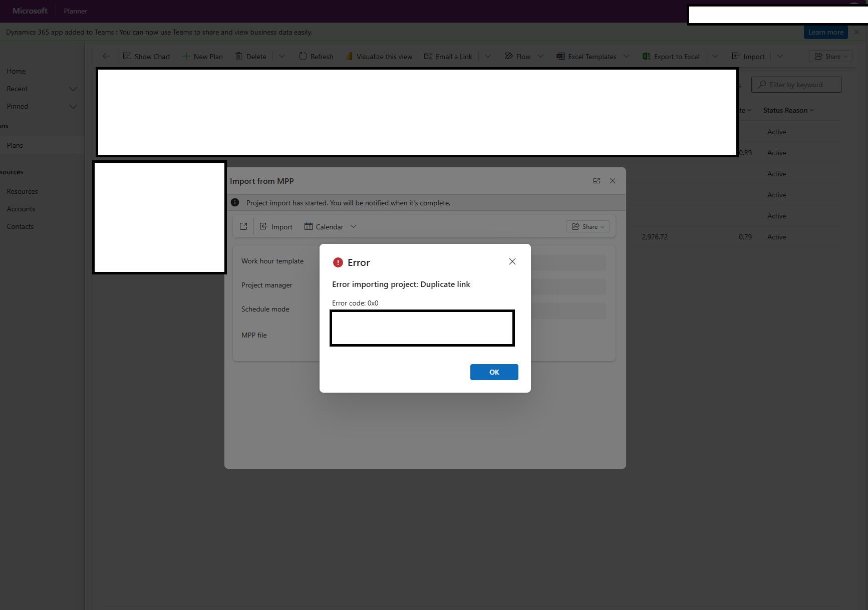Close the Error dialog with X

point(512,261)
